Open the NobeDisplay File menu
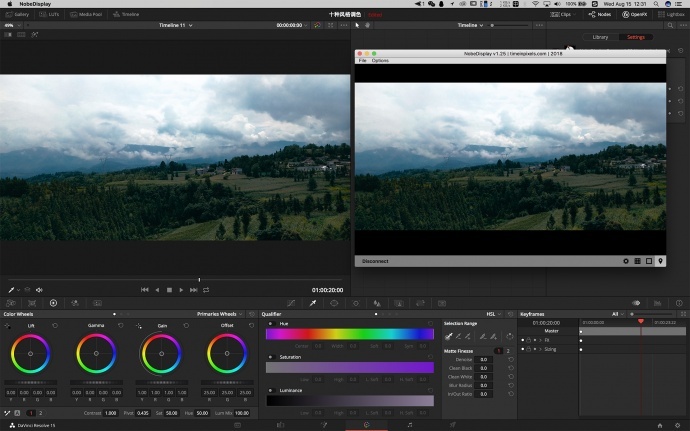This screenshot has height=431, width=690. coord(362,60)
